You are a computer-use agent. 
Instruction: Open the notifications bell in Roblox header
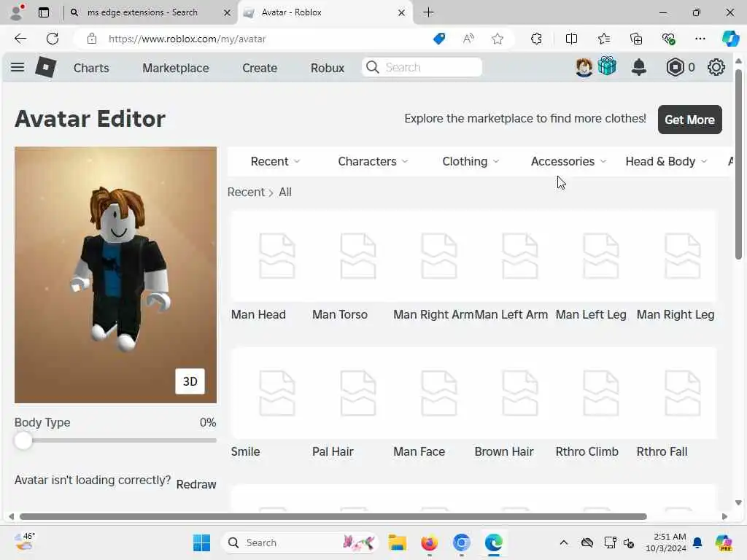pyautogui.click(x=639, y=67)
